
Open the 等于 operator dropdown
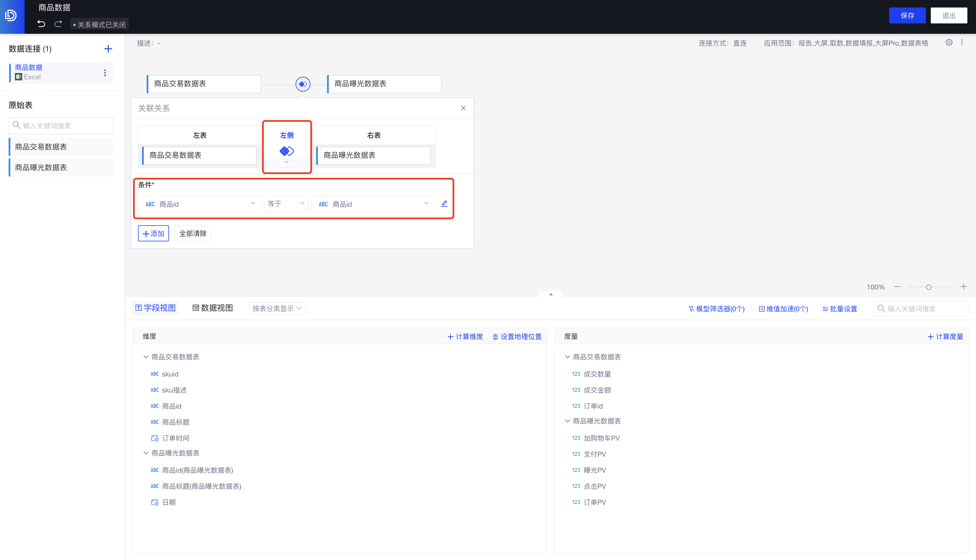(x=286, y=204)
